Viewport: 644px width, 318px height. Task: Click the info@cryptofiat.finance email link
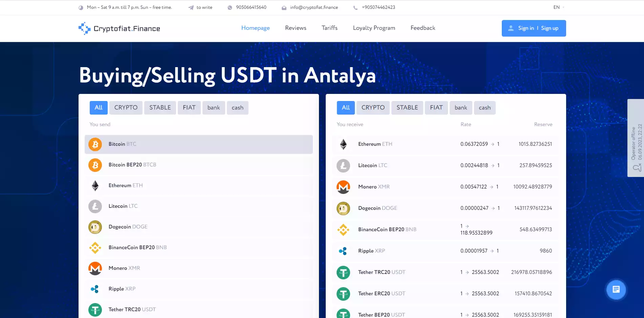click(314, 7)
